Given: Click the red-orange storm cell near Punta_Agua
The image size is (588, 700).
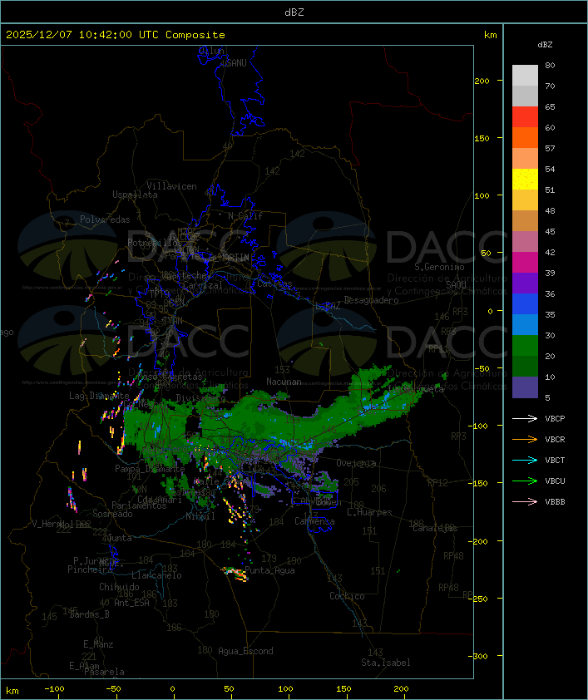Looking at the screenshot, I should (x=235, y=574).
